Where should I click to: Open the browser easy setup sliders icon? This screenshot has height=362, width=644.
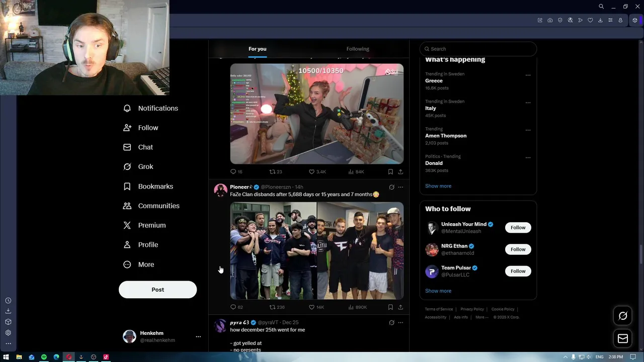point(610,20)
